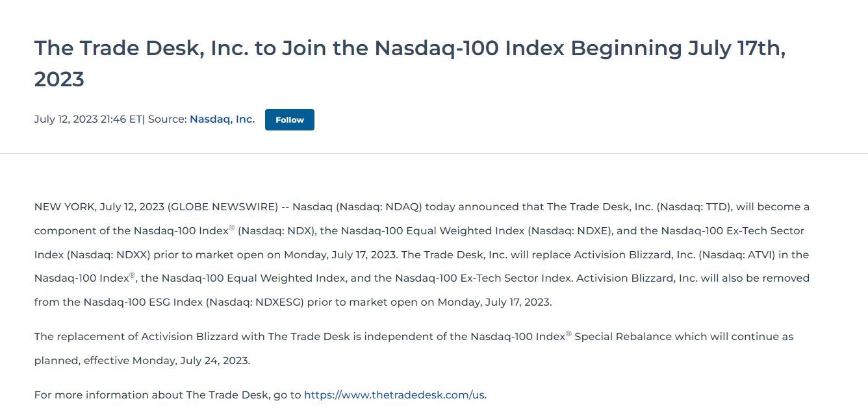Click the horizontal divider below the header

click(x=434, y=154)
